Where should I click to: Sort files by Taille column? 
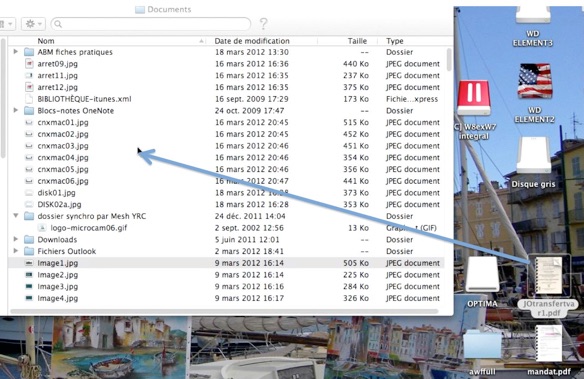(347, 41)
